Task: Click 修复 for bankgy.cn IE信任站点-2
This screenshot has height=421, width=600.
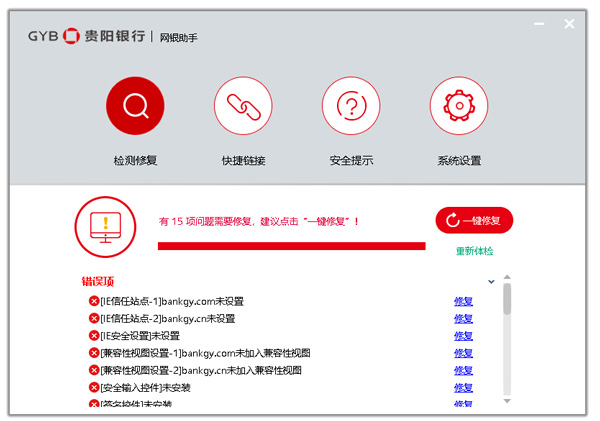Action: pyautogui.click(x=463, y=319)
